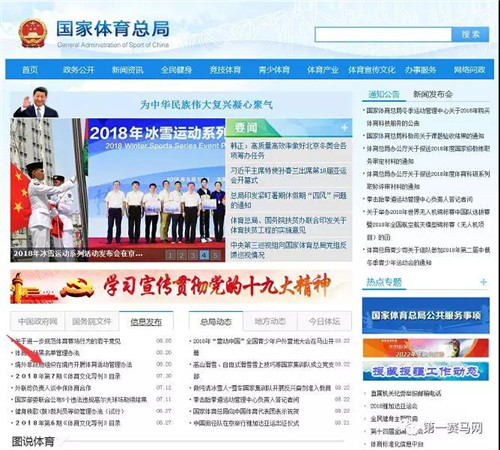The image size is (500, 450).
Task: Switch to the 今日体坛 tab
Action: [324, 321]
